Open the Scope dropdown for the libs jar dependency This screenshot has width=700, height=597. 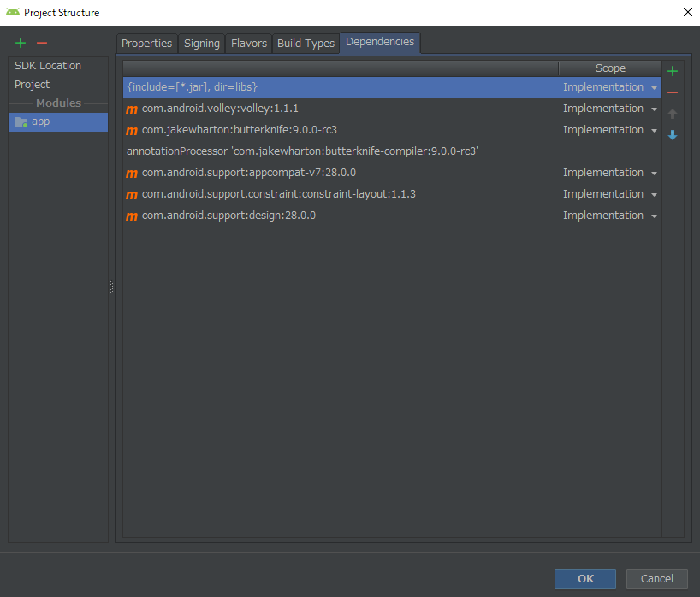click(x=654, y=87)
